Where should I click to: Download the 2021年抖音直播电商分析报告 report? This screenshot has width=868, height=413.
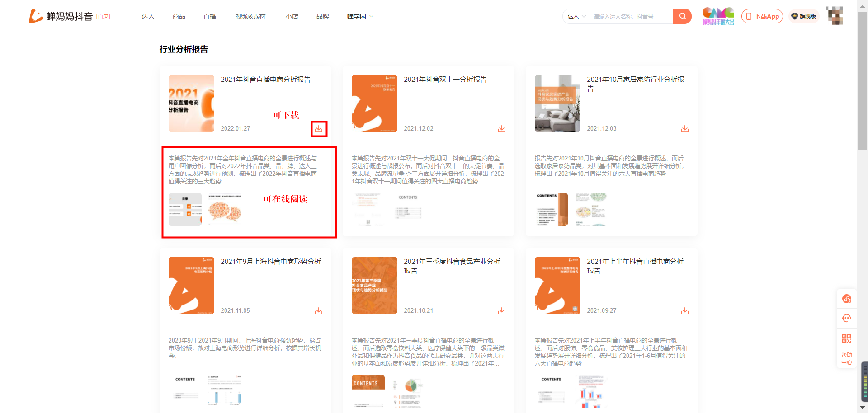click(x=319, y=129)
